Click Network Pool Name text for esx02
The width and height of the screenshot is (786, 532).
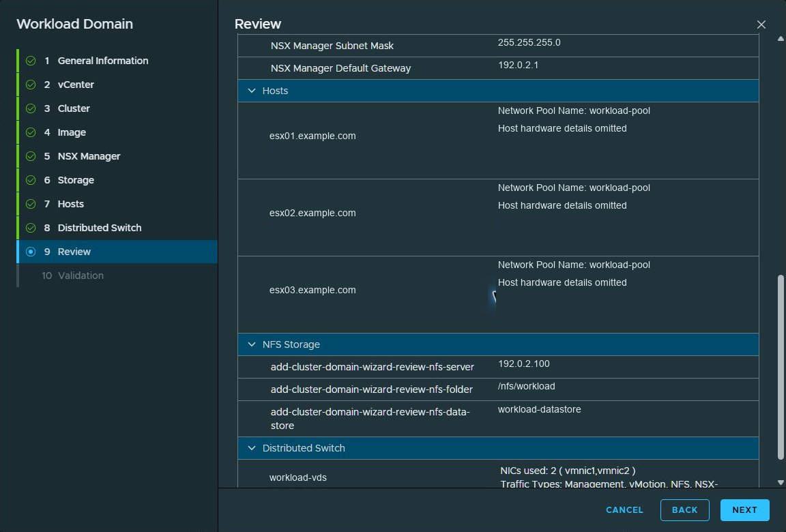(574, 188)
